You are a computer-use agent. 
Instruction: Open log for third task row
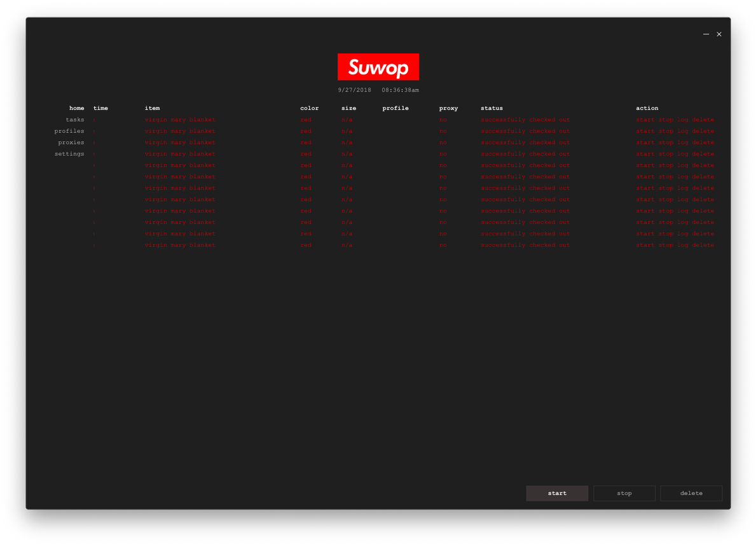tap(682, 143)
